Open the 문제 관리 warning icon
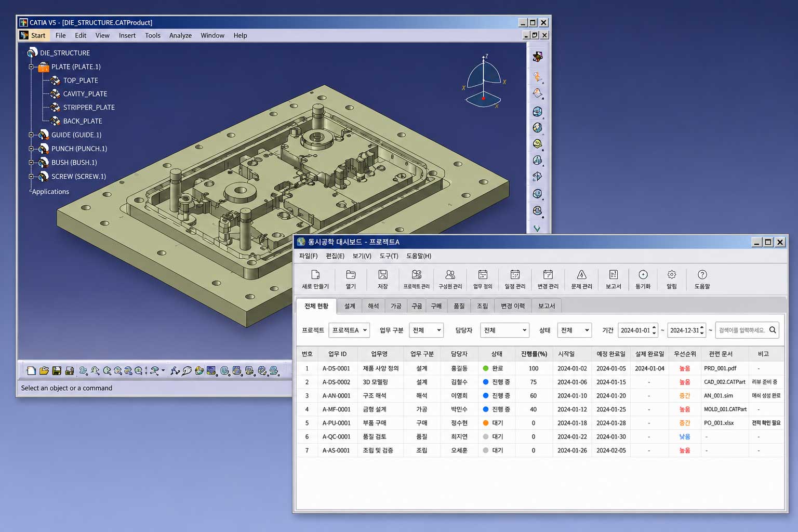The width and height of the screenshot is (798, 532). coord(581,274)
